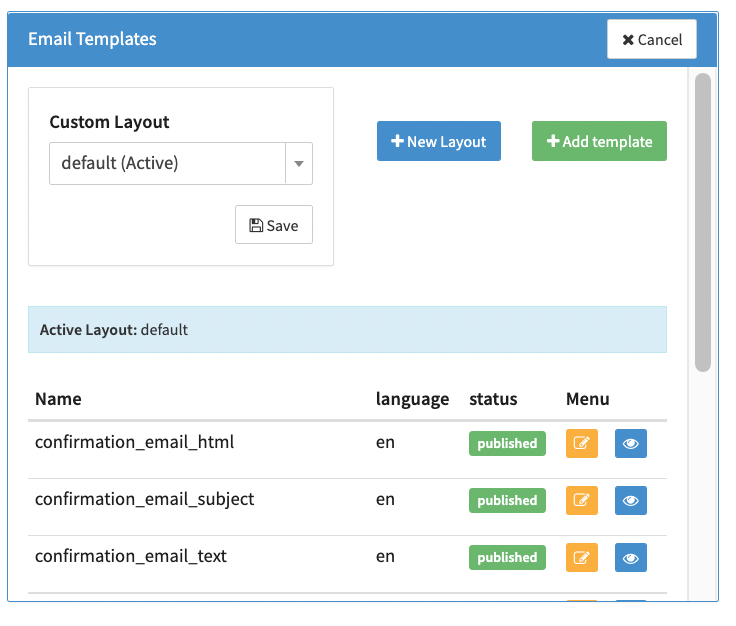736x626 pixels.
Task: Click the Email Templates title
Action: [92, 39]
